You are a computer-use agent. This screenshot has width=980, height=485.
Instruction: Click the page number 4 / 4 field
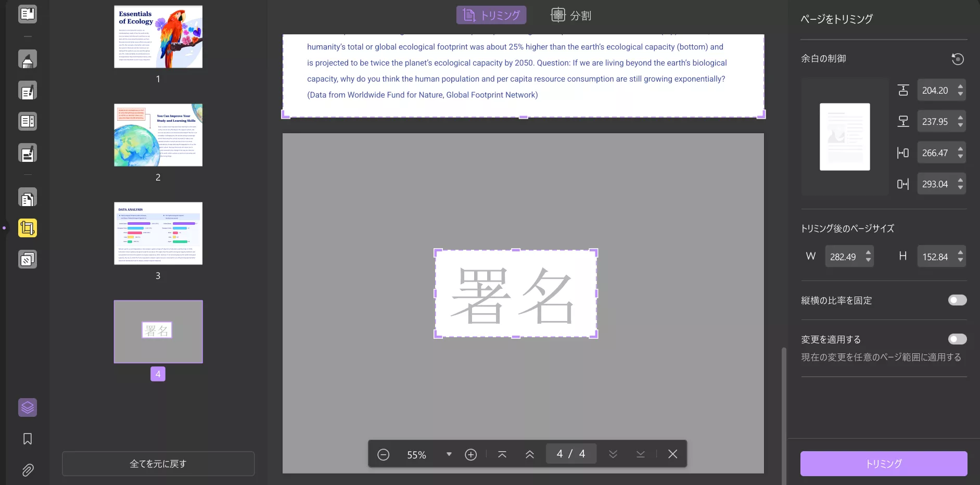[x=571, y=454]
